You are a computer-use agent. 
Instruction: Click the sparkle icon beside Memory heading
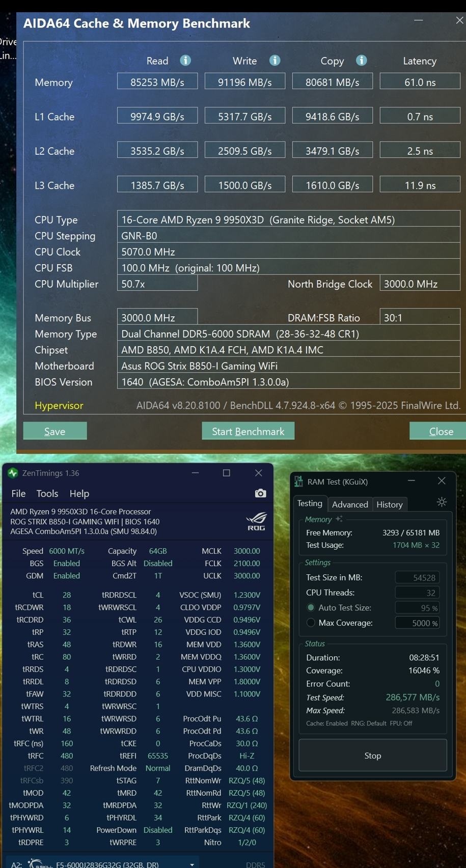pyautogui.click(x=339, y=519)
